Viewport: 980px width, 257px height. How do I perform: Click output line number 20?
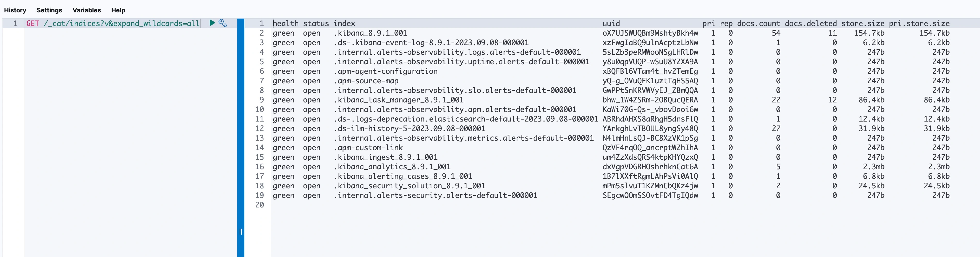[x=259, y=205]
